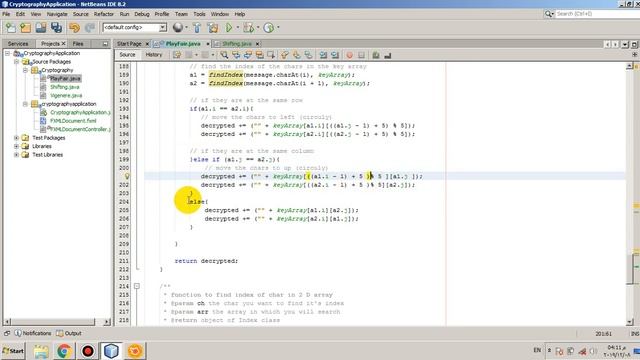Close the Projects panel tab
This screenshot has width=640, height=360.
point(64,44)
